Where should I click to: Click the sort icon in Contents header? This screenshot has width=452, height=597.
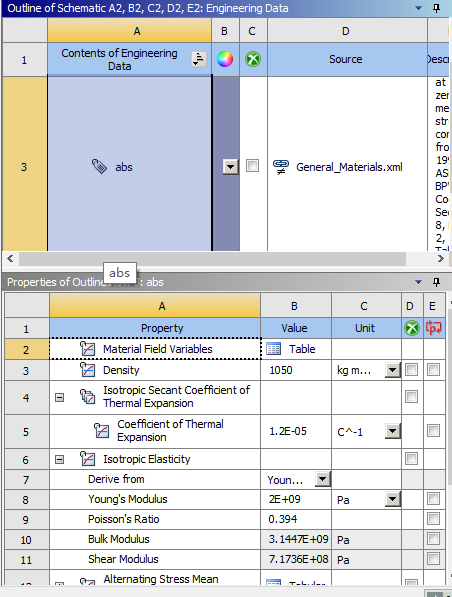tap(198, 59)
